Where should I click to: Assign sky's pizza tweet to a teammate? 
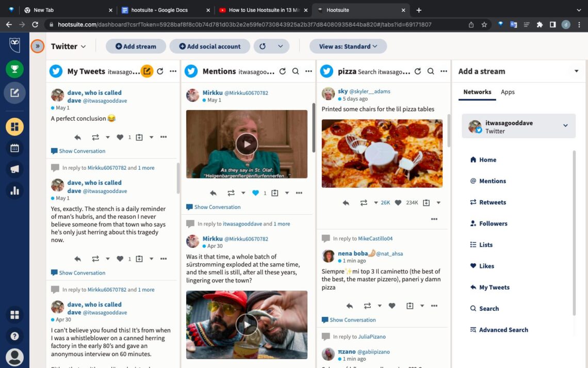pyautogui.click(x=425, y=203)
